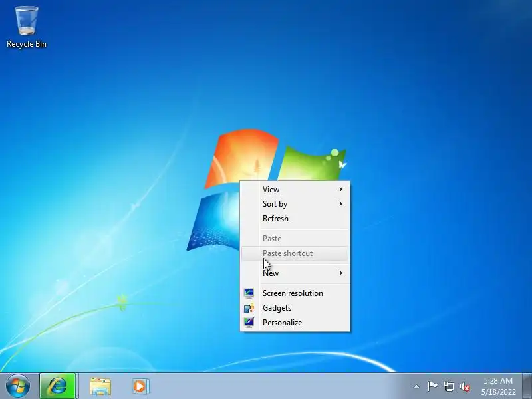Open Gadgets from the context menu
The height and width of the screenshot is (399, 532).
[295, 308]
